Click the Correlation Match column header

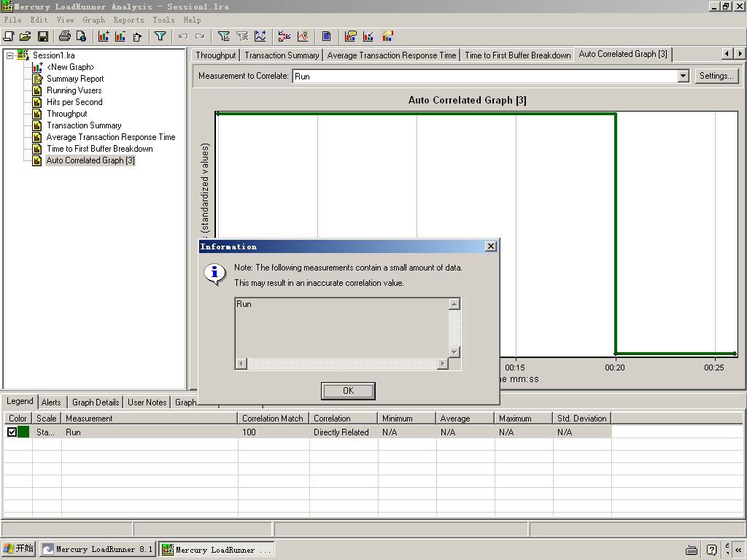[x=273, y=419]
